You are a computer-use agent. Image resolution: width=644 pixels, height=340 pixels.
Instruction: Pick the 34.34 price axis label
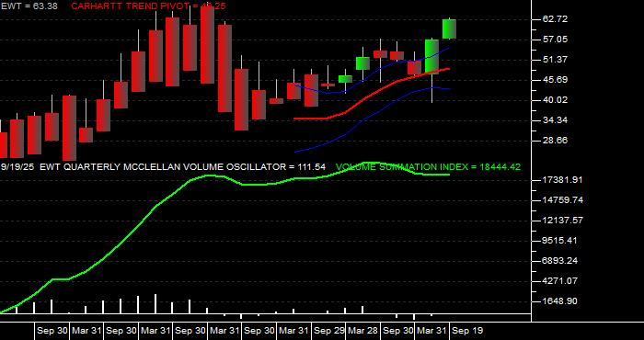click(x=555, y=120)
